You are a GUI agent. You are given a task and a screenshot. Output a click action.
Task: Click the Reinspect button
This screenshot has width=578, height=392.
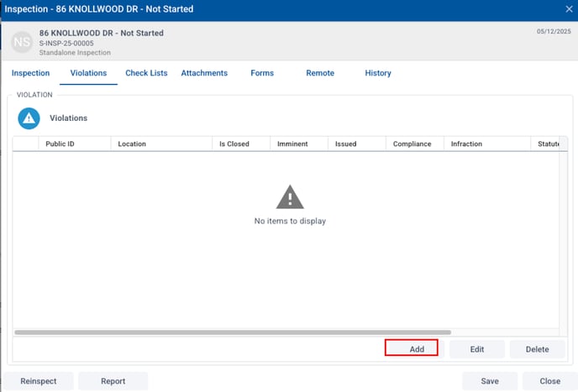(39, 381)
